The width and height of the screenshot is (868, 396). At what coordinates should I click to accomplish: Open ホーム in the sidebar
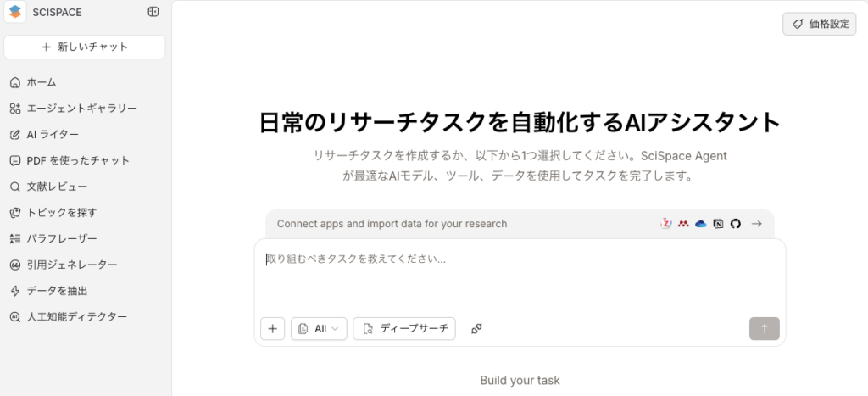(x=41, y=82)
